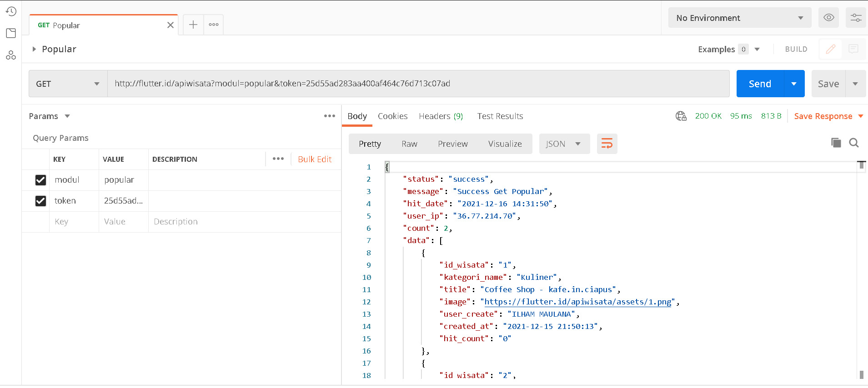Click the 95 ms response time
The image size is (868, 388).
741,116
